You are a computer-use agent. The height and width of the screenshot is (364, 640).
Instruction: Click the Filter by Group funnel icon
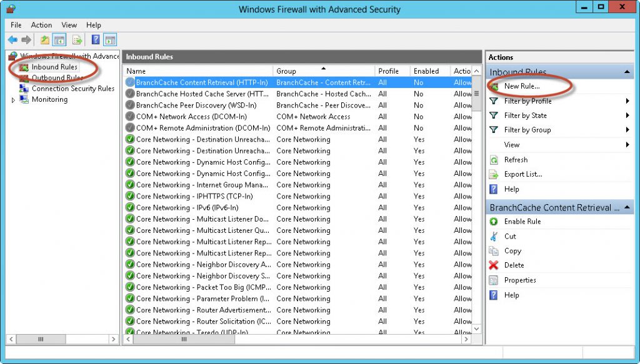pos(494,130)
